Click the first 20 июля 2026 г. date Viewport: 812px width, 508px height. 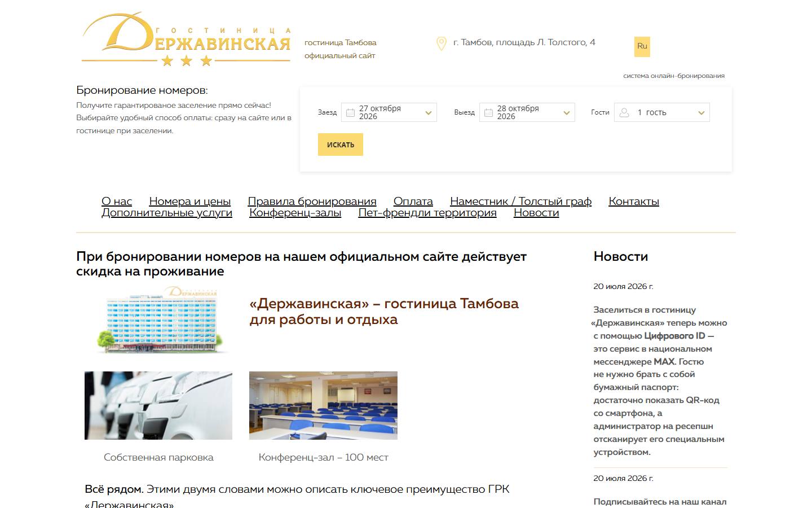tap(623, 286)
